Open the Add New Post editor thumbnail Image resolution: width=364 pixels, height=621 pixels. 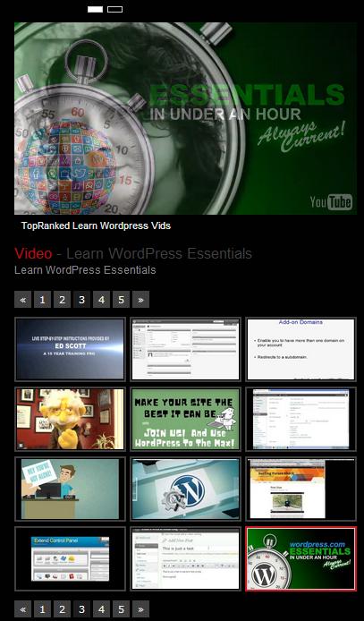click(185, 559)
